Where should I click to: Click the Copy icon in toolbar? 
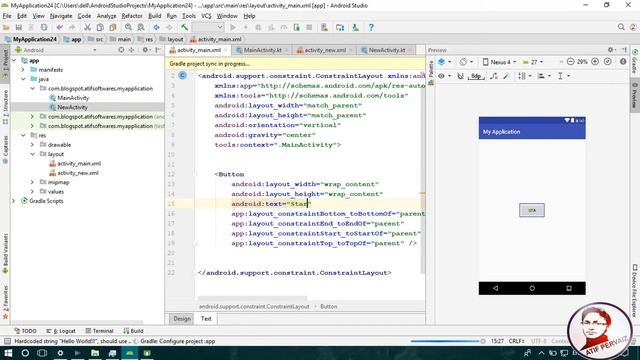pos(100,27)
